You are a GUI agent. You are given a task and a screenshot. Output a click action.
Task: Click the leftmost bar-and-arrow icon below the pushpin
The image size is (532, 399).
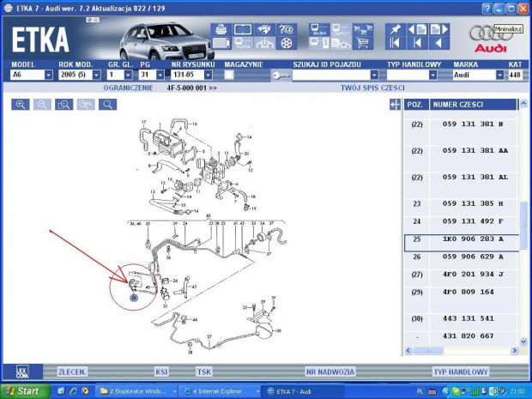[x=396, y=43]
